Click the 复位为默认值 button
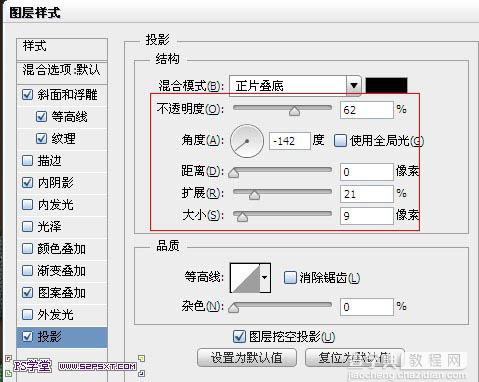 coord(354,358)
